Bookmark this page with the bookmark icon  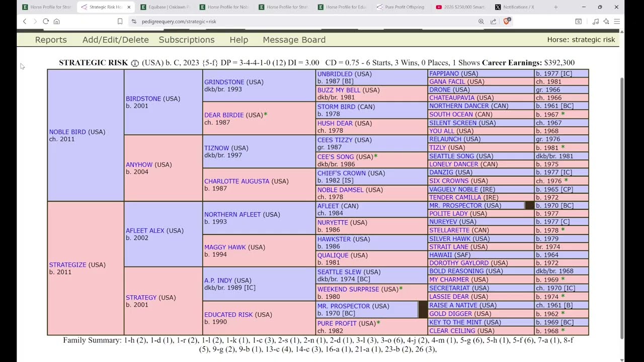pyautogui.click(x=120, y=21)
